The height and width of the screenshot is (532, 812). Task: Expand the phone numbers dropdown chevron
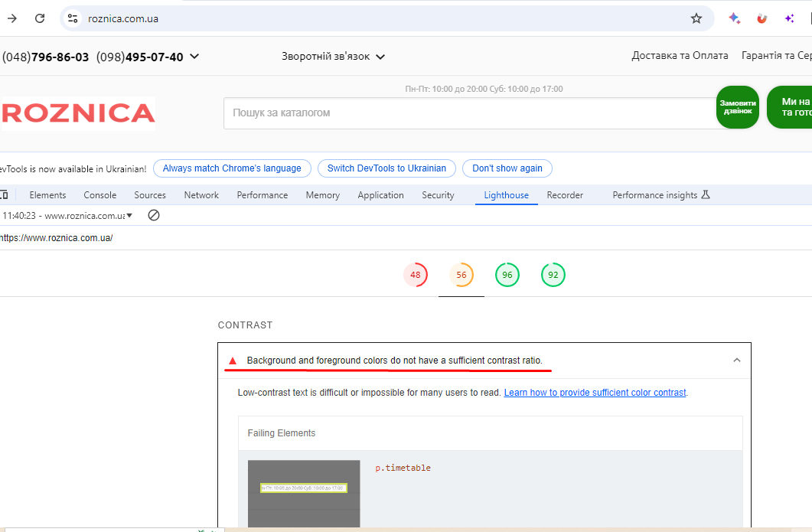[194, 57]
